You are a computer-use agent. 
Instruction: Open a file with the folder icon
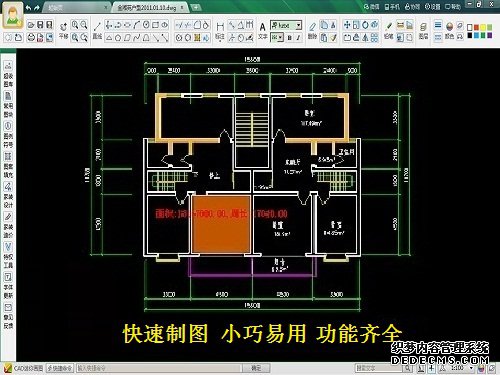click(x=31, y=25)
